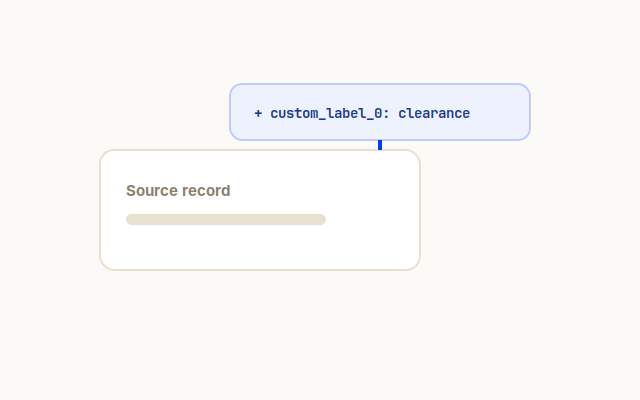This screenshot has height=400, width=640.
Task: Click the white area right of the placeholder bar
Action: coord(370,220)
